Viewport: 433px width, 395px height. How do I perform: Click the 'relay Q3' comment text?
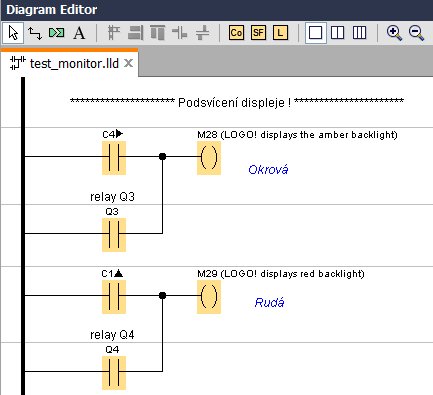pyautogui.click(x=112, y=197)
